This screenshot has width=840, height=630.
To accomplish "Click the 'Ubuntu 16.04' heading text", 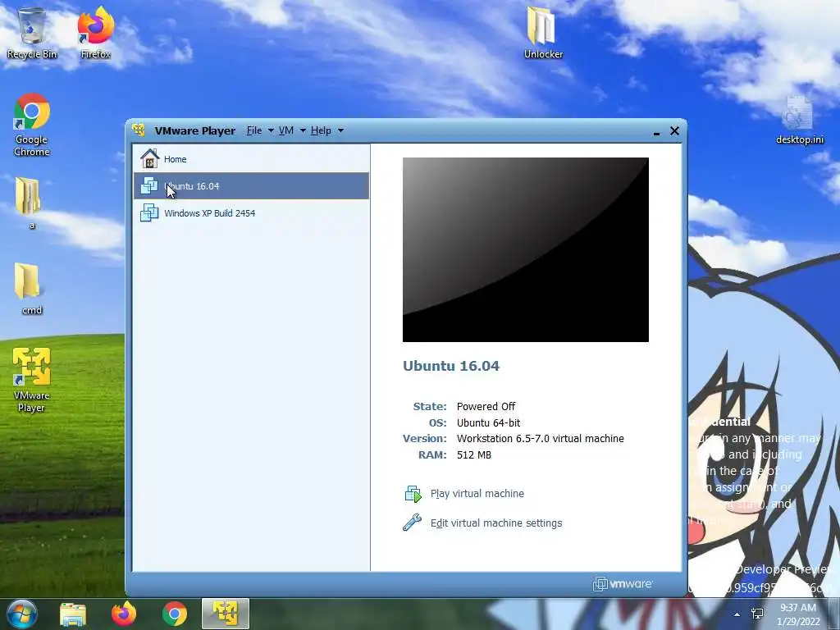I will 451,366.
